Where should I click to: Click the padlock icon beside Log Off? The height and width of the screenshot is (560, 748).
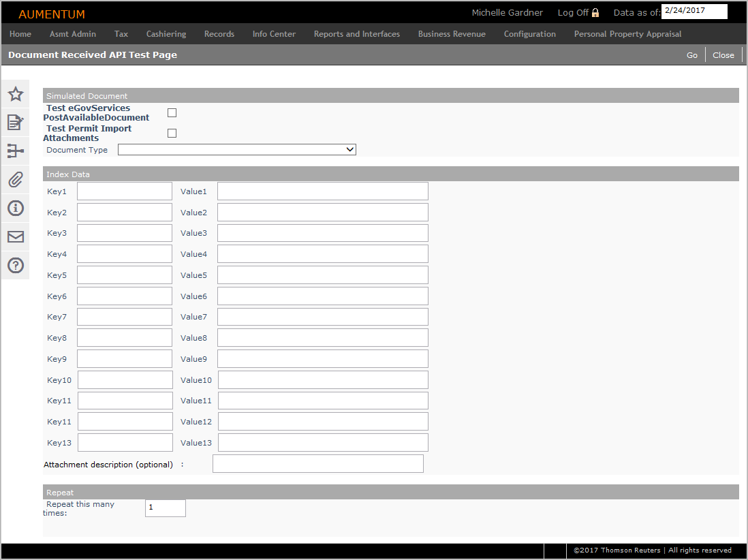pos(595,13)
